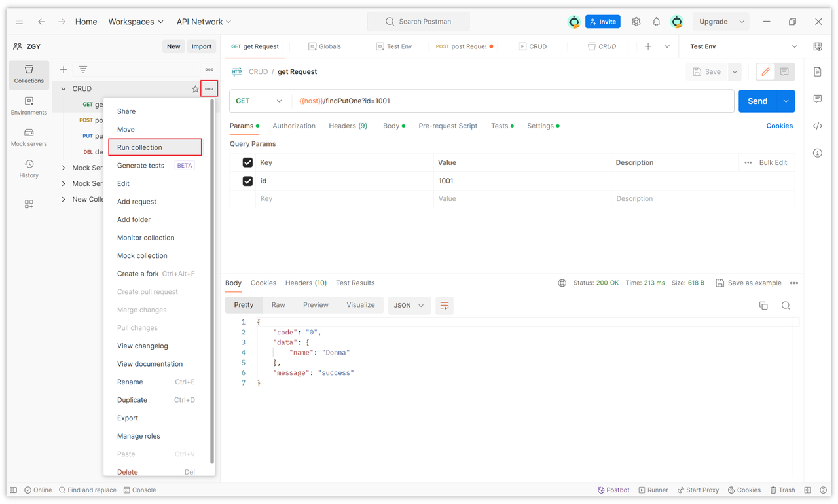
Task: Click Save as example
Action: [748, 283]
